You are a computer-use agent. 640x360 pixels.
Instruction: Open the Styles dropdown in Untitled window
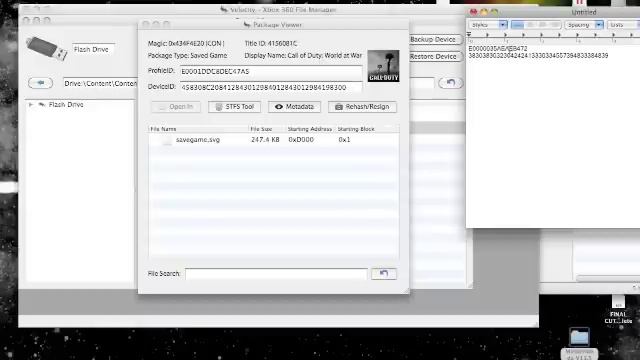tap(488, 25)
